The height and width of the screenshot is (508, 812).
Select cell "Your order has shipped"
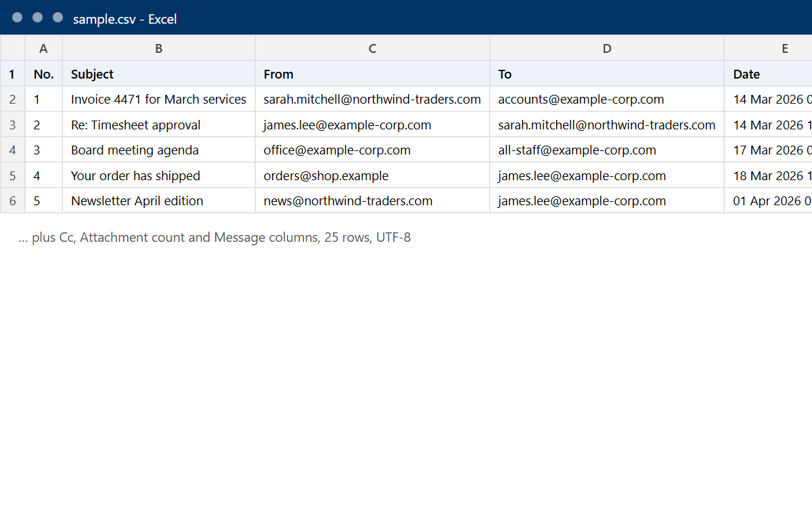(159, 175)
